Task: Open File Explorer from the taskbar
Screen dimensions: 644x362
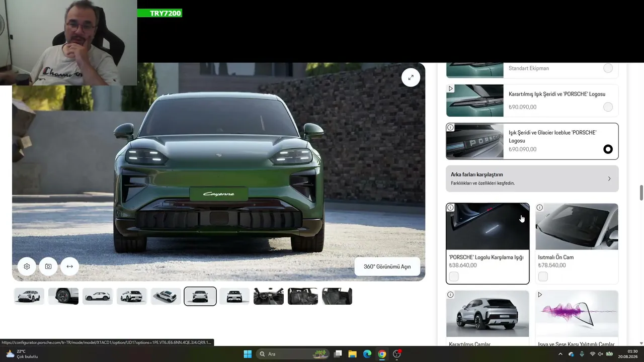Action: [353, 354]
